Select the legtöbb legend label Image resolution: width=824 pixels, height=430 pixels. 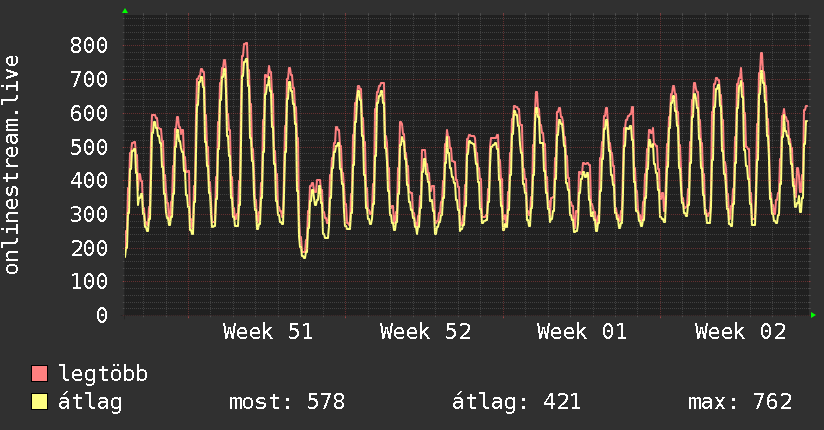tap(103, 374)
